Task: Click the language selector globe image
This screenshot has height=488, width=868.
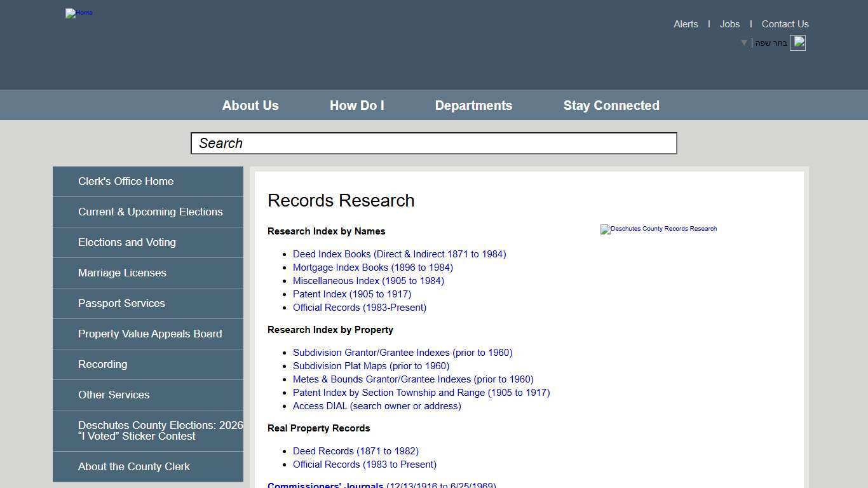Action: 797,43
